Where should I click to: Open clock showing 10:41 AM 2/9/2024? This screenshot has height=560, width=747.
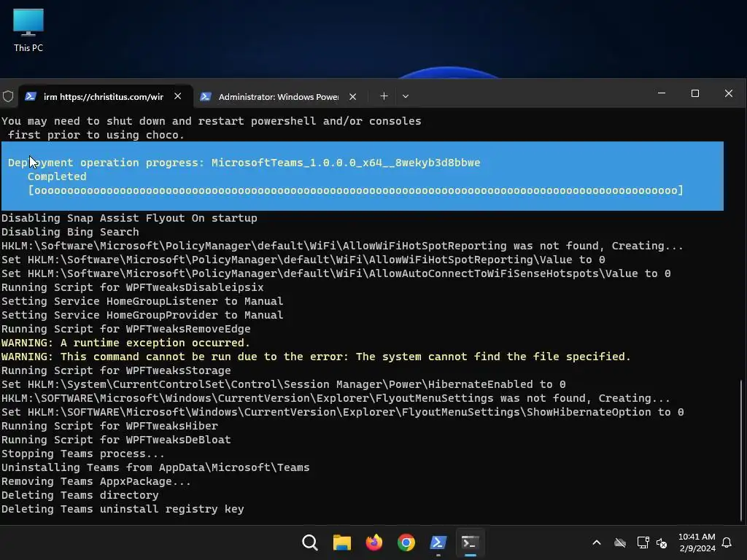pyautogui.click(x=697, y=542)
